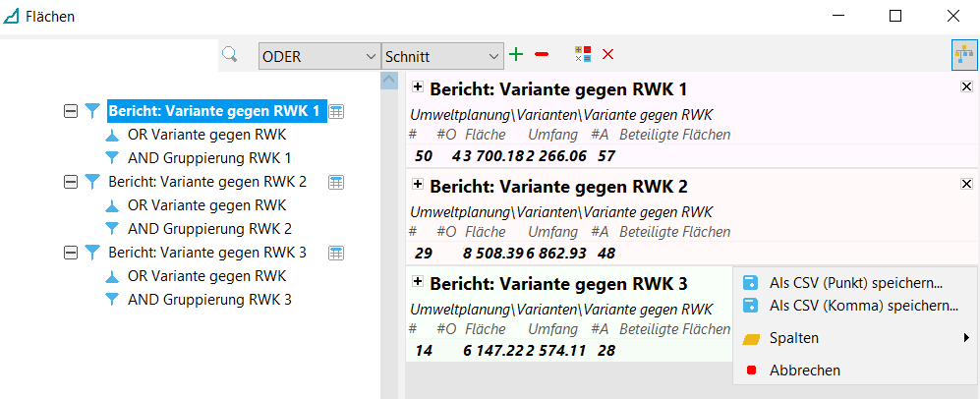
Task: Open table icon beside Bericht RWK 3
Action: (336, 253)
